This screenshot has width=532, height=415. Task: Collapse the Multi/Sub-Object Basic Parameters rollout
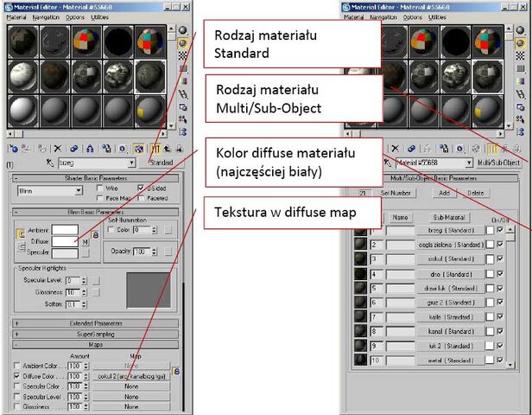[x=450, y=178]
